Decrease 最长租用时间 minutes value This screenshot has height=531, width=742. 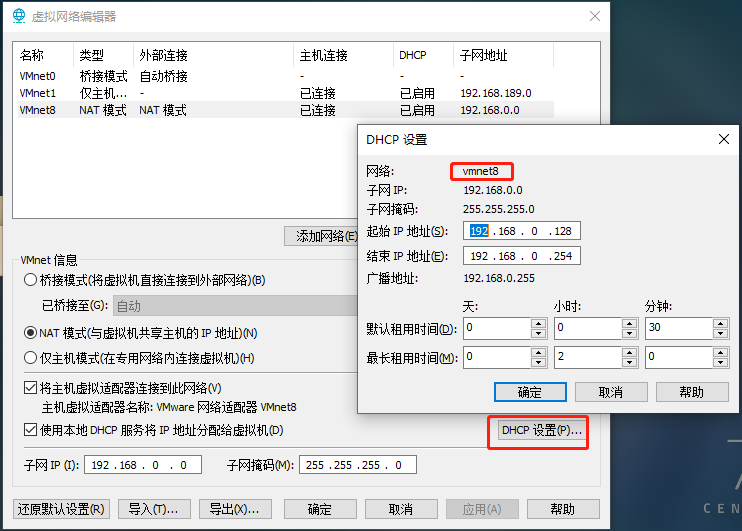(720, 363)
